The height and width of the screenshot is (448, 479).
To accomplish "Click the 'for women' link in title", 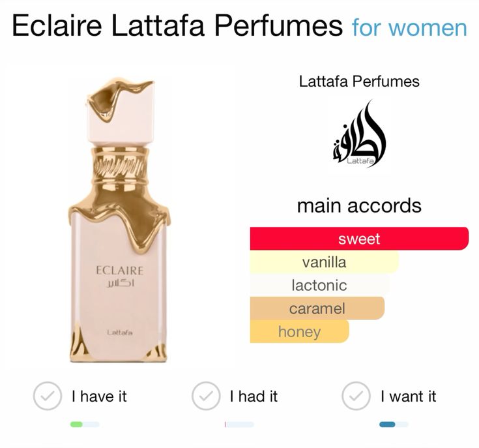I will point(409,28).
